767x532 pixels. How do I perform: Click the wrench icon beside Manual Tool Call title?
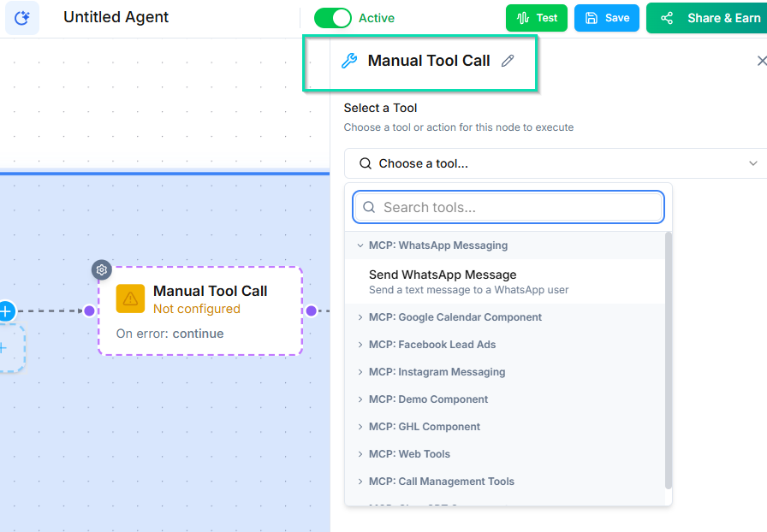click(x=350, y=60)
